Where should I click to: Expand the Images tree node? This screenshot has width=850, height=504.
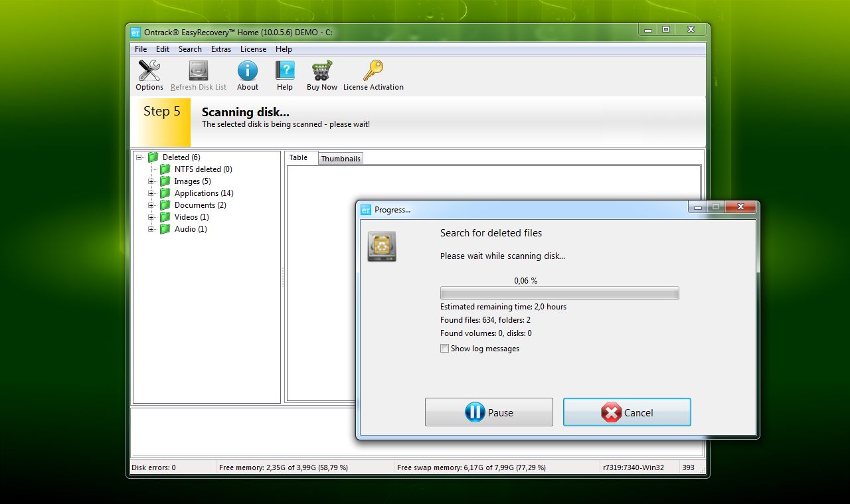tap(151, 181)
